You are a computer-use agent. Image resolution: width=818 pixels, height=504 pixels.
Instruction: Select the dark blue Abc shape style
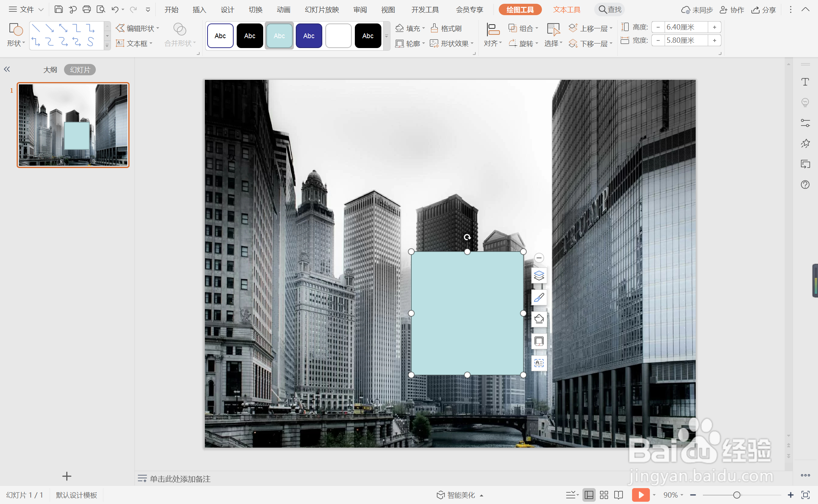(x=309, y=36)
